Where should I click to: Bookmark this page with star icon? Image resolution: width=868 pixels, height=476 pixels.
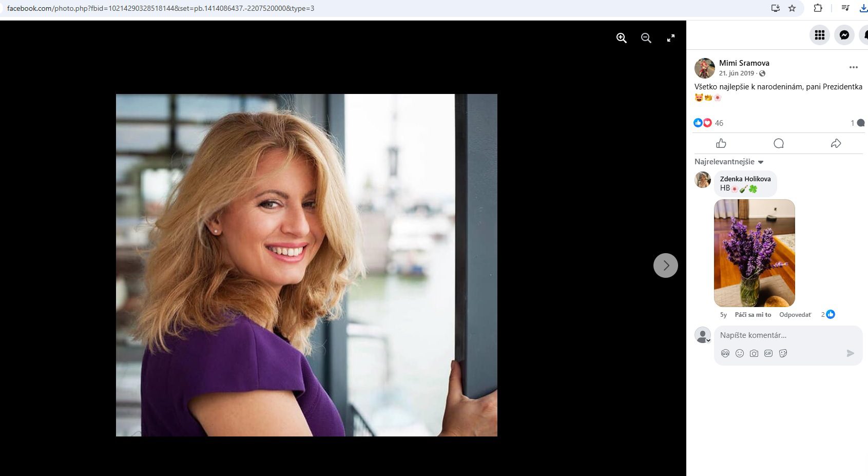click(x=792, y=8)
